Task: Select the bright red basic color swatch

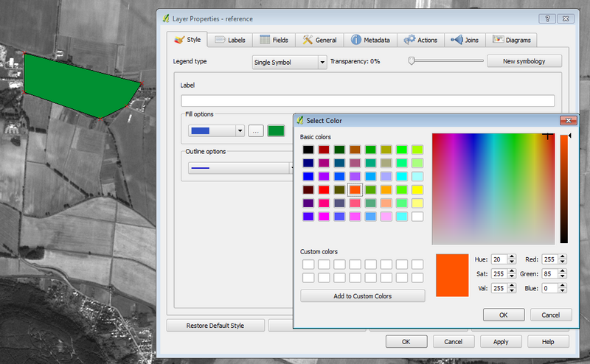Action: tap(324, 189)
